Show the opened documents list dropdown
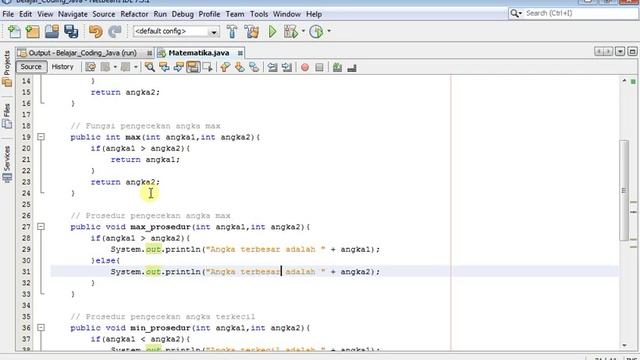 coord(620,51)
